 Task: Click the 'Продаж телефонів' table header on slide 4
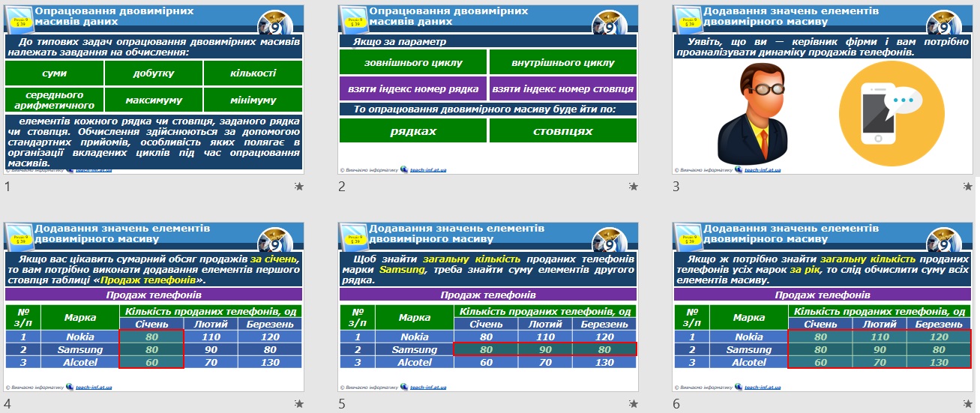point(154,295)
